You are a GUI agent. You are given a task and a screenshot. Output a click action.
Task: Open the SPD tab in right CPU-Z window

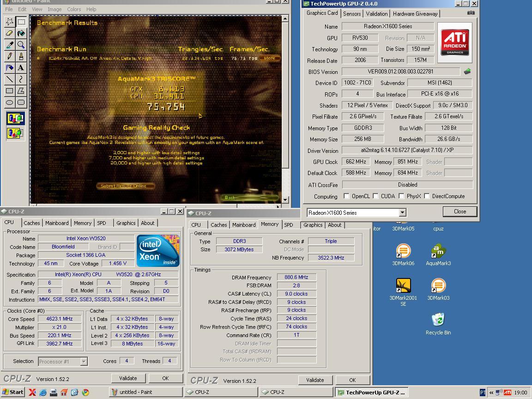point(288,224)
